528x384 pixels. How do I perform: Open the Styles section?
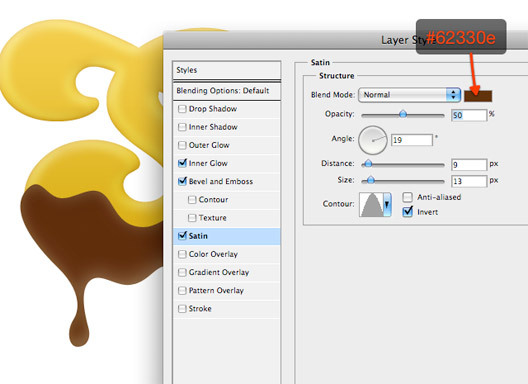[x=226, y=70]
